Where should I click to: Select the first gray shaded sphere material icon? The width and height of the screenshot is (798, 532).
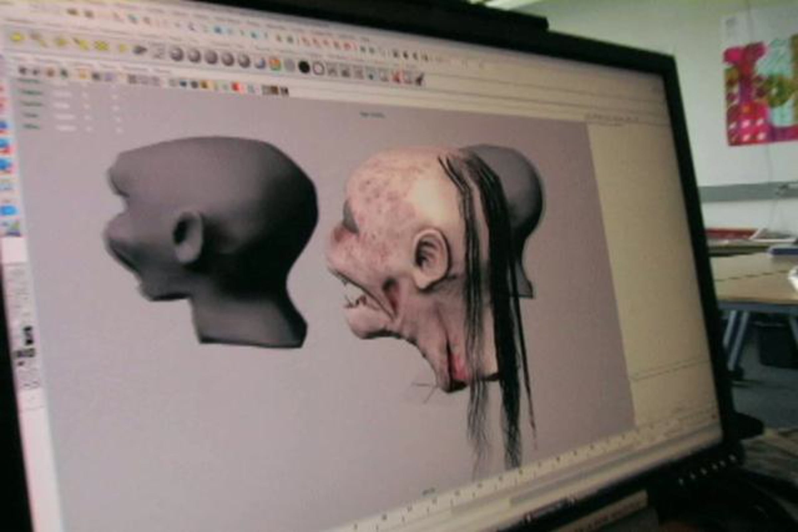[177, 54]
